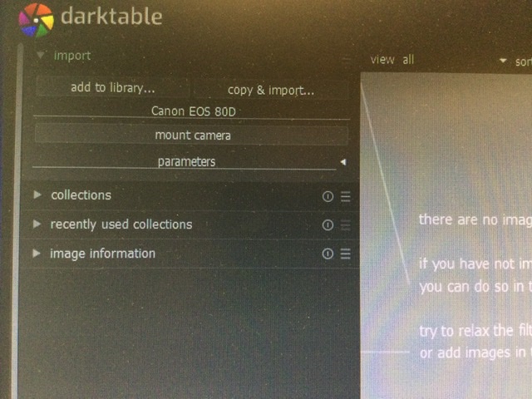
Task: Expand the recently used collections module
Action: pos(37,224)
